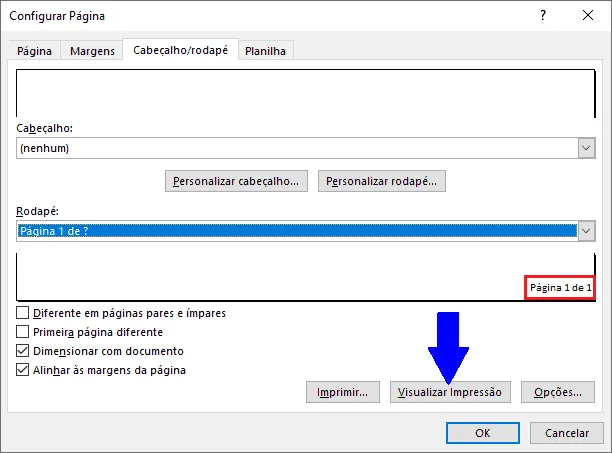
Task: Open the help question mark icon
Action: pyautogui.click(x=543, y=16)
